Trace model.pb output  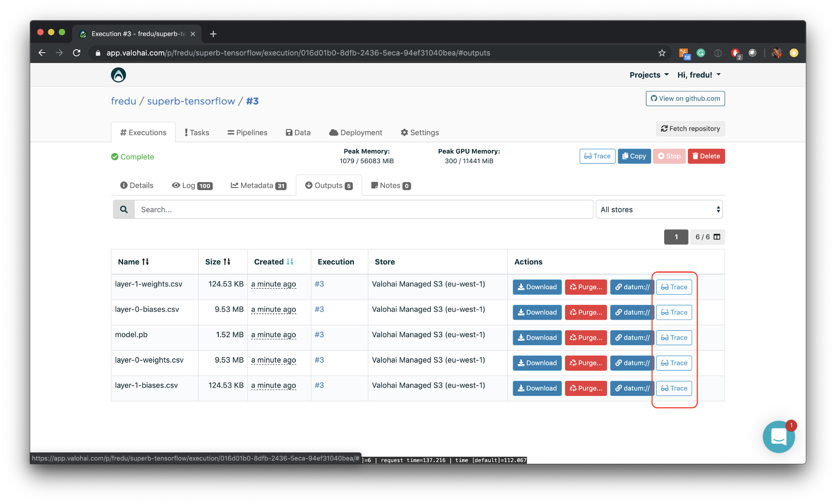674,338
